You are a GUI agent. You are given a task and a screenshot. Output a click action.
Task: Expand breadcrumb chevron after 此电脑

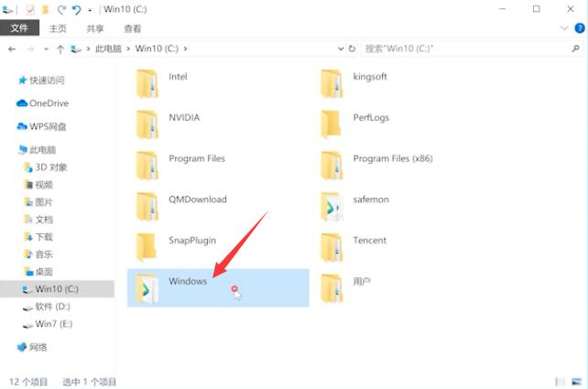(128, 49)
